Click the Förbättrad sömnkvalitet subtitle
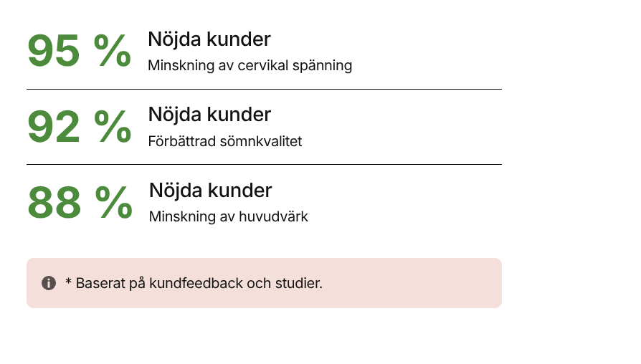 (224, 141)
